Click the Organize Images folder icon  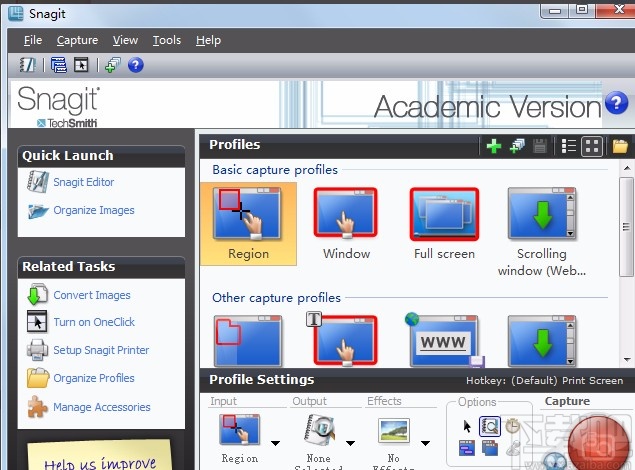point(38,211)
